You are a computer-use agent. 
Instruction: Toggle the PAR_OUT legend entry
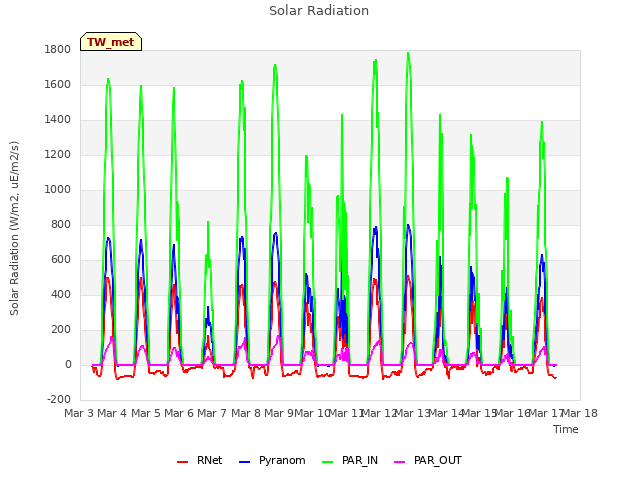point(428,461)
